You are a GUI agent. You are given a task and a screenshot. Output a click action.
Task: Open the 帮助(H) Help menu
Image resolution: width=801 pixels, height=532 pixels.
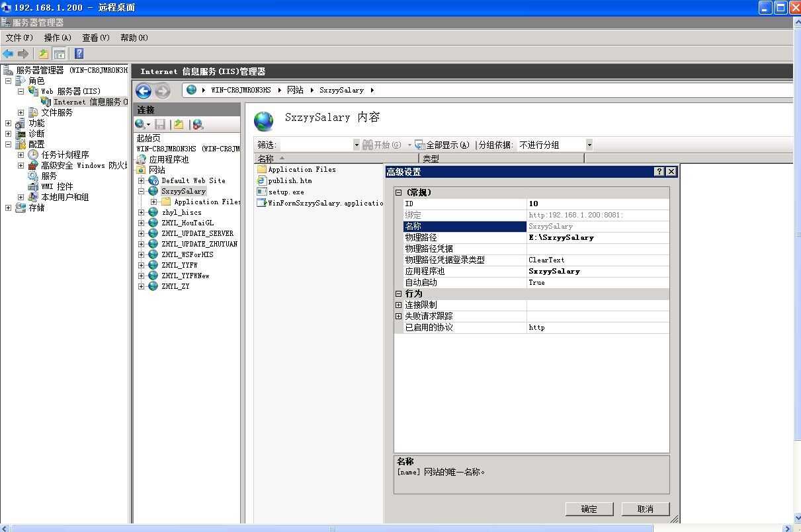tap(134, 38)
